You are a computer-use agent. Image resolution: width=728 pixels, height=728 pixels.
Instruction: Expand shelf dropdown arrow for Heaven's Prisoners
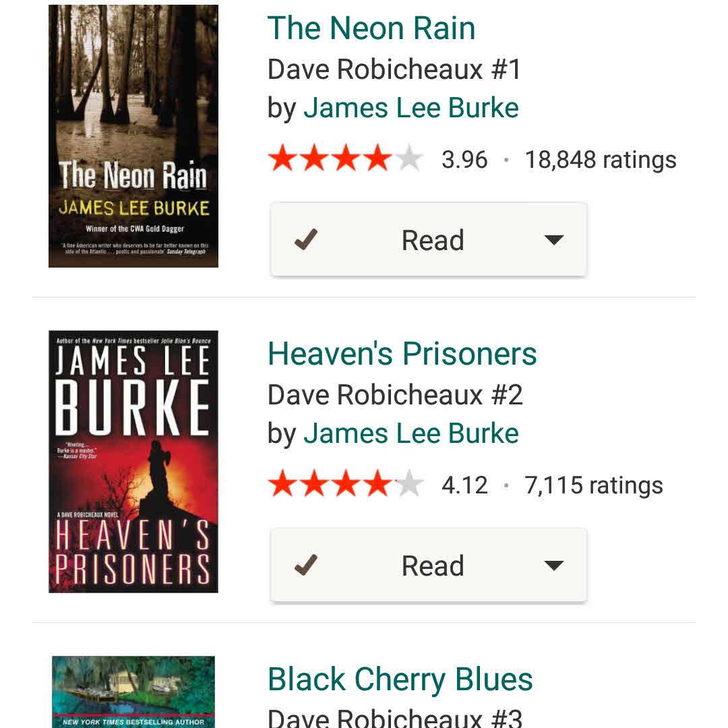tap(553, 566)
